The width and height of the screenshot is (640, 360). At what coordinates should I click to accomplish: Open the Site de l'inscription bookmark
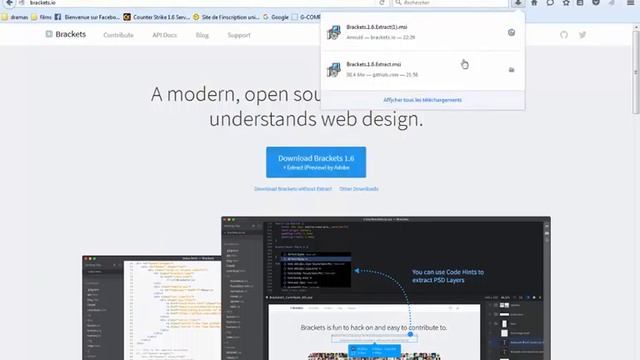(x=226, y=17)
